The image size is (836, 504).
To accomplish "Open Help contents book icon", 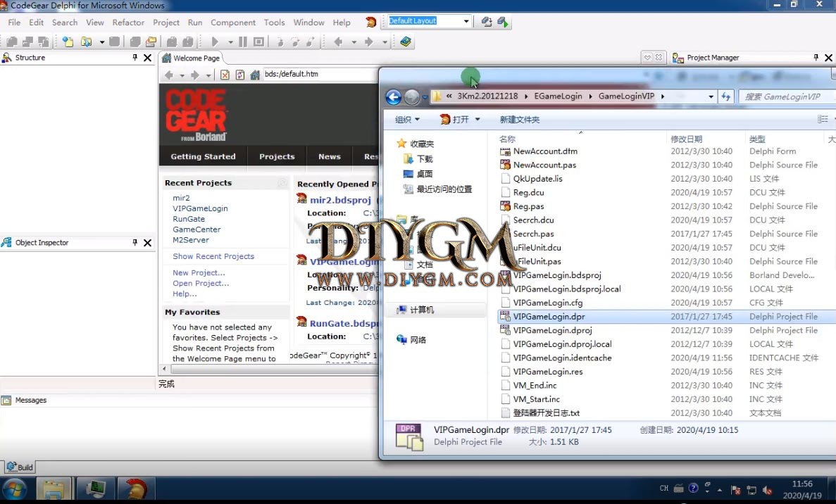I will tap(406, 42).
